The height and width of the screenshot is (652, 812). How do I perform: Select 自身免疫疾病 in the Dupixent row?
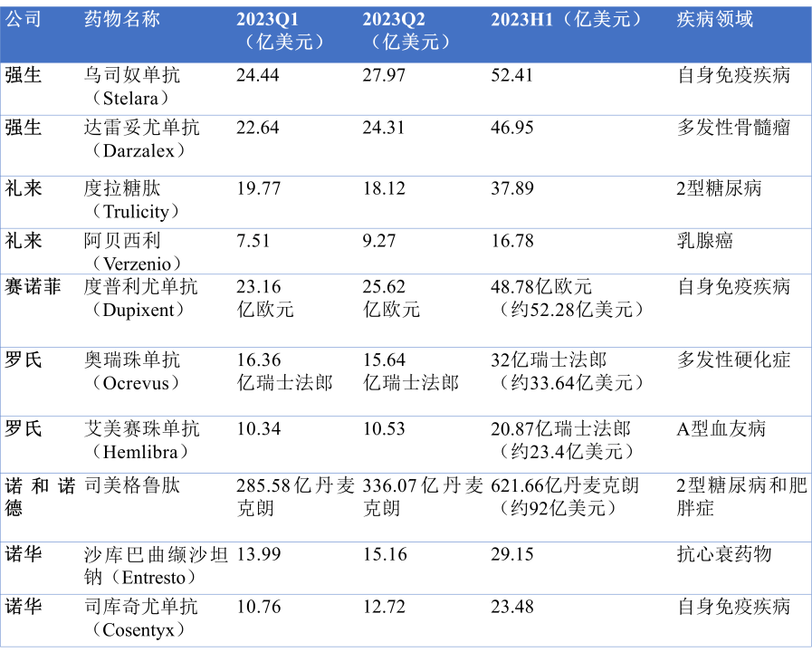click(x=734, y=287)
